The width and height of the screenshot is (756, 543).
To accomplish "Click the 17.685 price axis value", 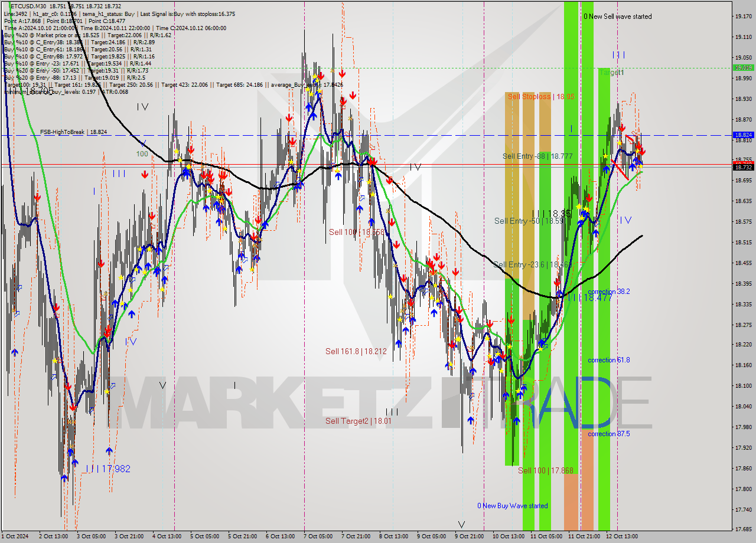I will 743,529.
